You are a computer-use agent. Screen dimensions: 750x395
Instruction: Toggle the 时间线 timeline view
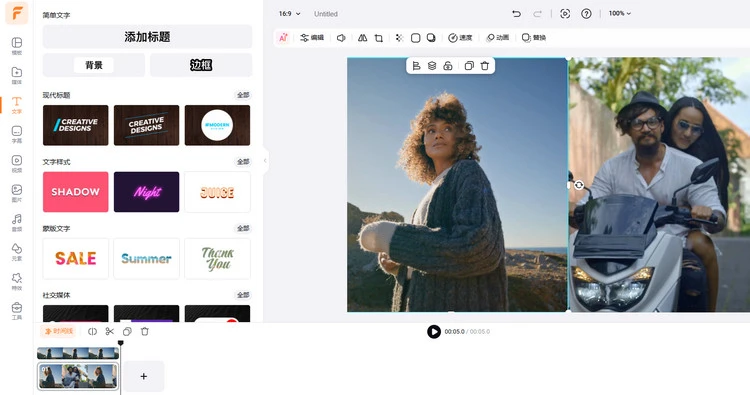click(x=59, y=331)
